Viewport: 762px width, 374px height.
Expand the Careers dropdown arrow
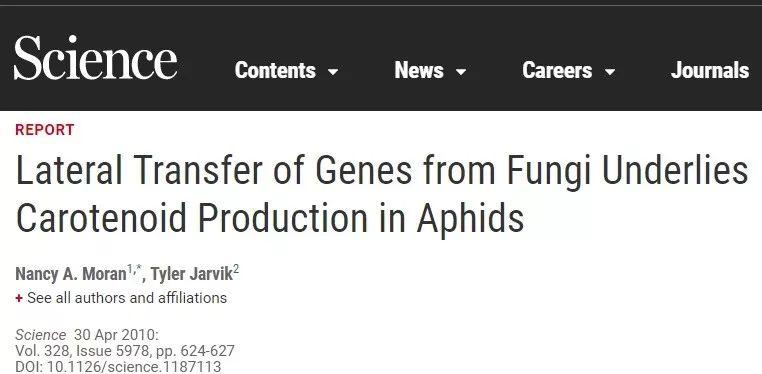coord(610,72)
